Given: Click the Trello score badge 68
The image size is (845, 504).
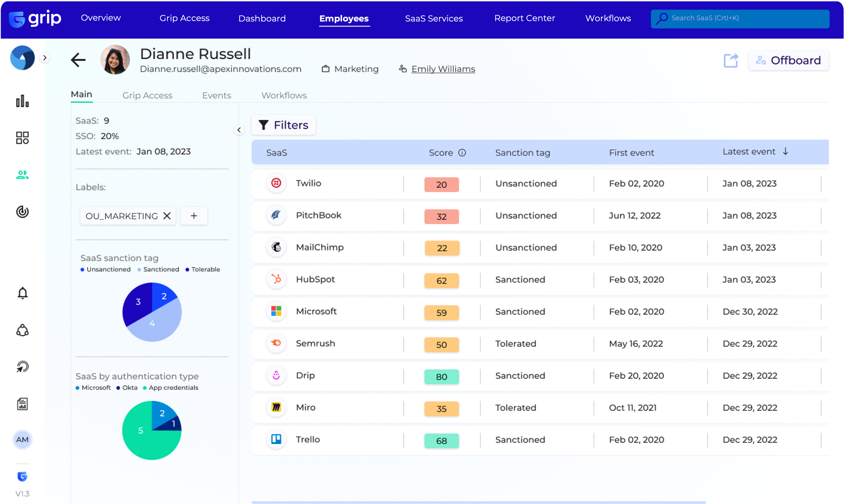Looking at the screenshot, I should 442,441.
